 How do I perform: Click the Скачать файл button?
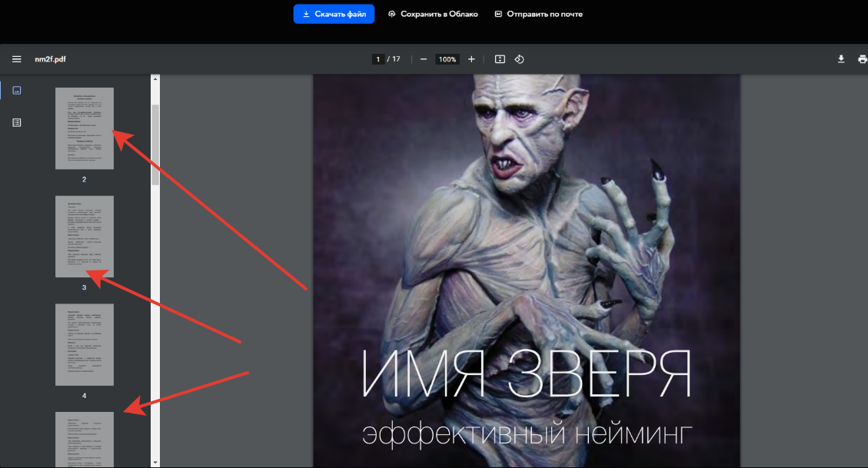tap(334, 14)
